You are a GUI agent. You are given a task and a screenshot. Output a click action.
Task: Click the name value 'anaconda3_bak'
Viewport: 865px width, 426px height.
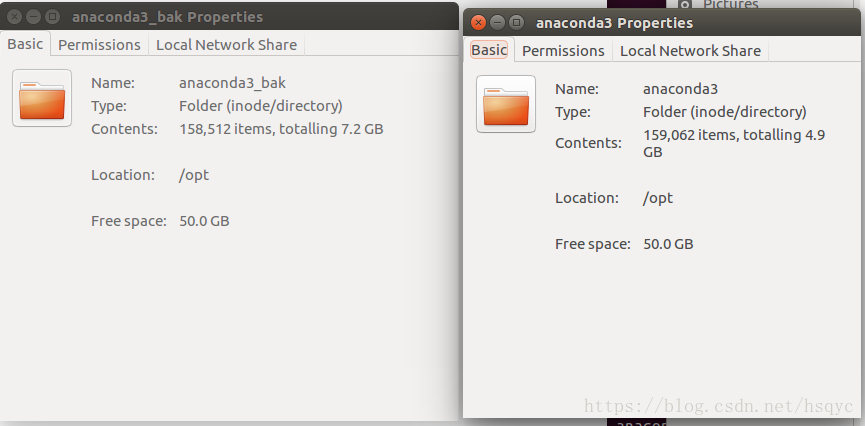232,83
